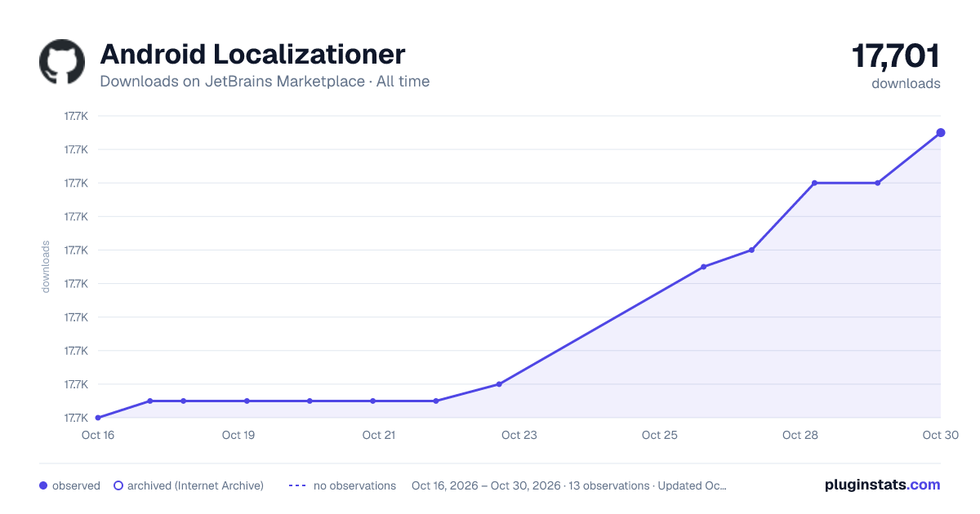The image size is (980, 514).
Task: Open the pluginstats.com link
Action: [x=882, y=485]
